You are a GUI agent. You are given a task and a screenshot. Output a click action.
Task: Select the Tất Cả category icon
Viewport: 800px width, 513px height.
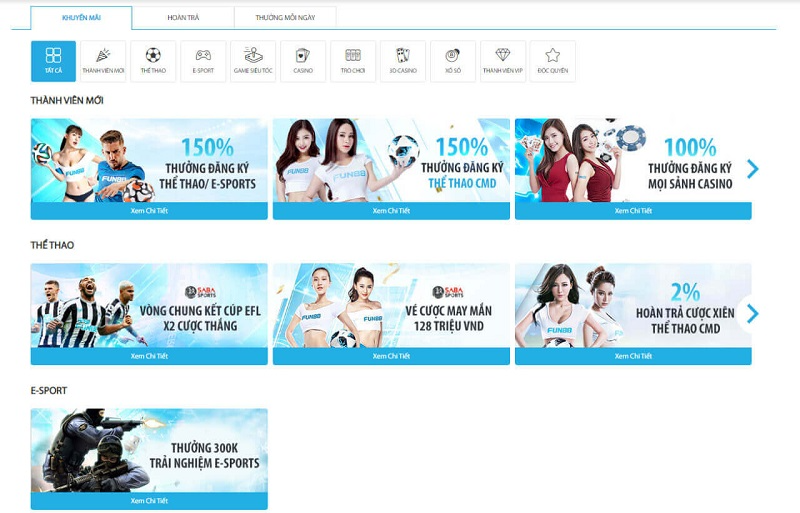point(53,61)
